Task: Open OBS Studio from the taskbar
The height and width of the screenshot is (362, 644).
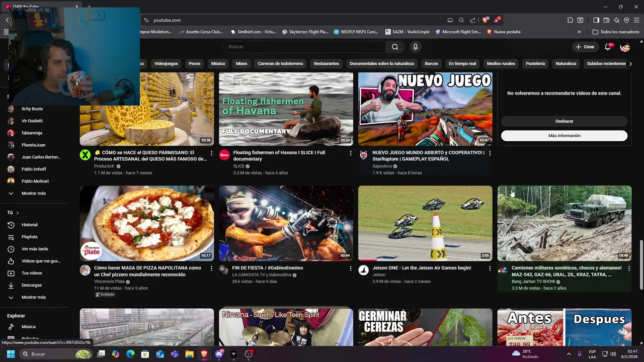Action: pyautogui.click(x=248, y=354)
